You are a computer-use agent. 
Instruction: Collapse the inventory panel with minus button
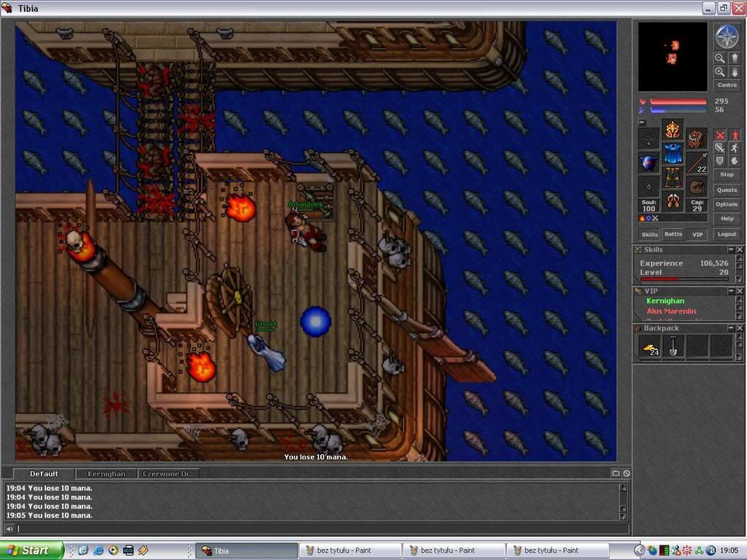[642, 122]
